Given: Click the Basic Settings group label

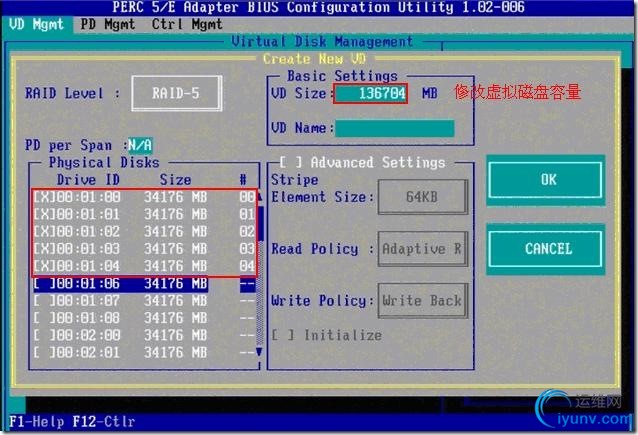Looking at the screenshot, I should tap(342, 76).
